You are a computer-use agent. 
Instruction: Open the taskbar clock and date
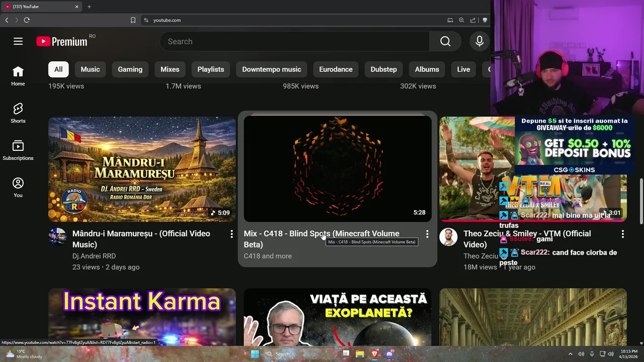click(628, 354)
